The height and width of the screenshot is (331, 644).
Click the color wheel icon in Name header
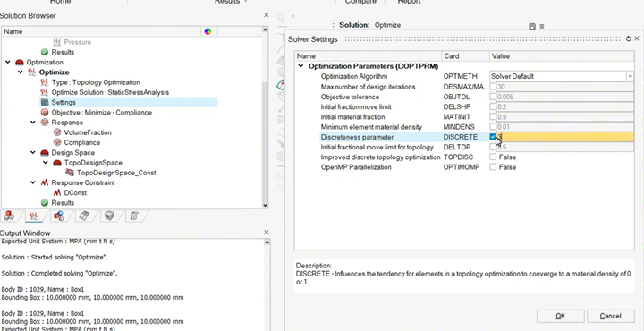(208, 31)
